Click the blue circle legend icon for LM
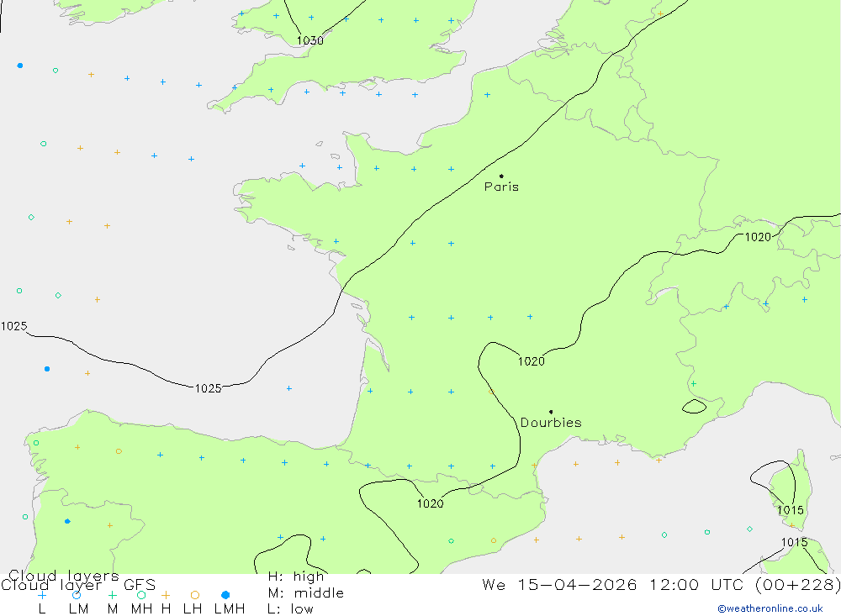Viewport: 841px width, 616px height. pos(77,595)
